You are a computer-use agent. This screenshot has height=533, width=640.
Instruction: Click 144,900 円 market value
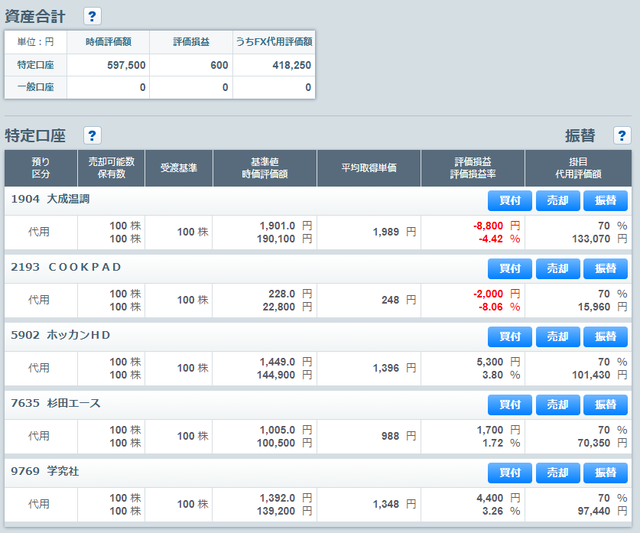click(x=284, y=375)
